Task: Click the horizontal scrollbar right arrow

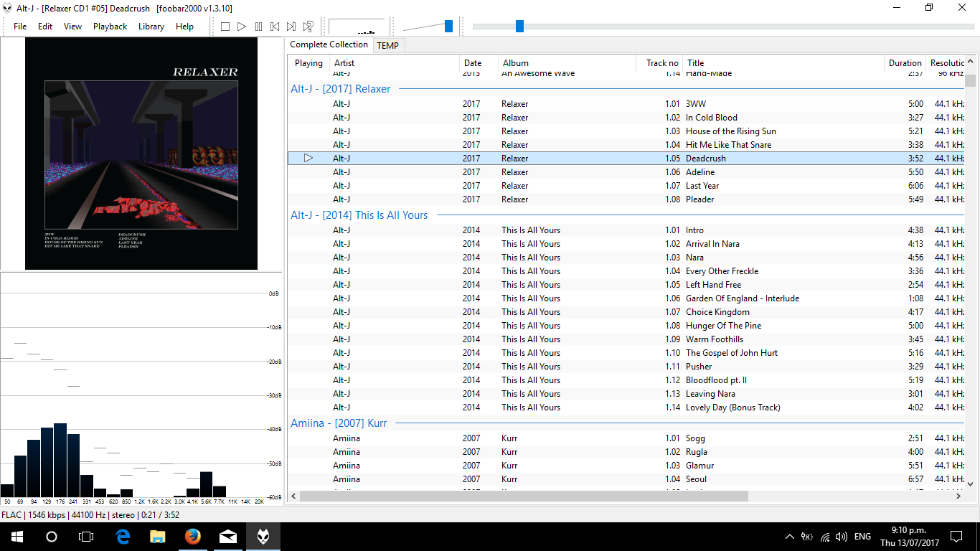Action: point(958,496)
